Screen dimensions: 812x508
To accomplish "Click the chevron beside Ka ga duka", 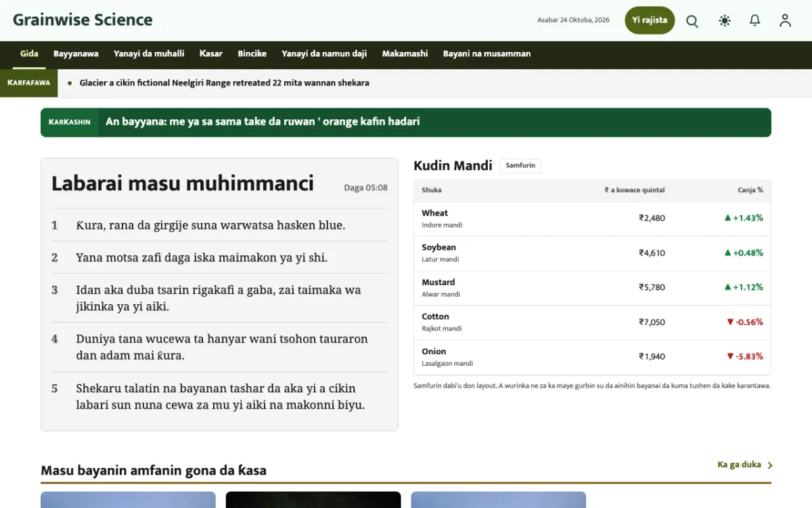I will pyautogui.click(x=770, y=465).
